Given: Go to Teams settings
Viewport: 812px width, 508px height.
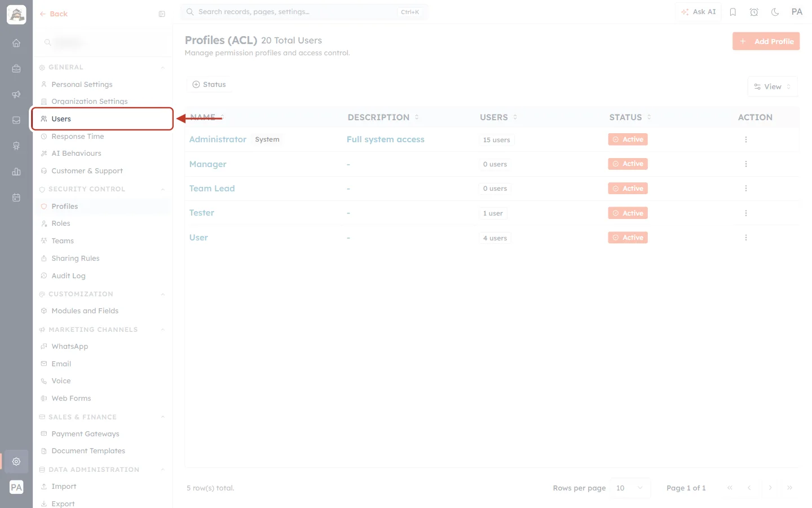Looking at the screenshot, I should [x=102, y=241].
